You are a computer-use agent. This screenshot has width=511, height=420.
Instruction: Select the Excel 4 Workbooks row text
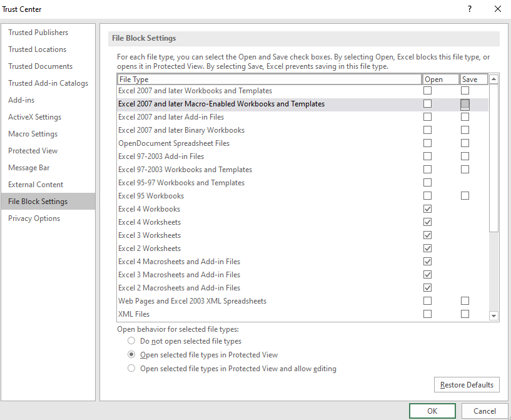click(149, 209)
